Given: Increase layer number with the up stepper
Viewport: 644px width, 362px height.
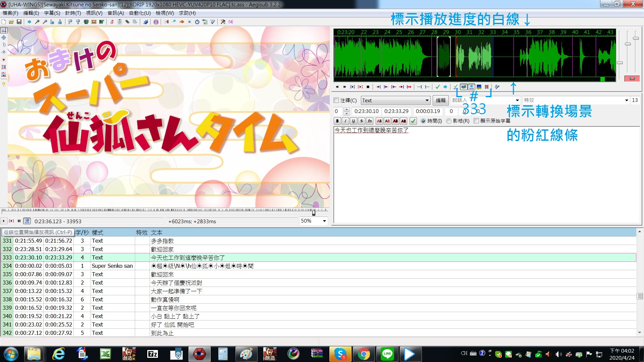Looking at the screenshot, I should click(347, 109).
